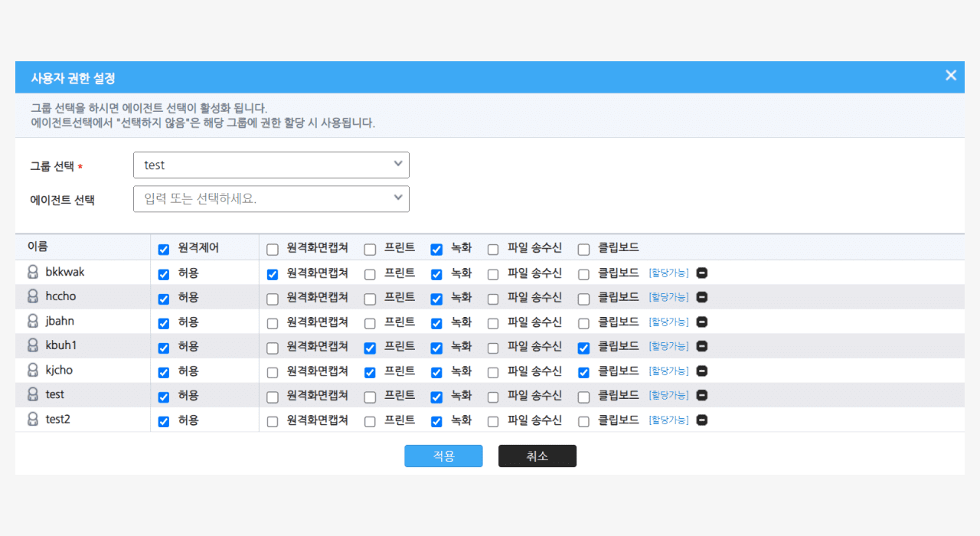
Task: Click the remove icon on the jbahn row
Action: click(x=701, y=322)
